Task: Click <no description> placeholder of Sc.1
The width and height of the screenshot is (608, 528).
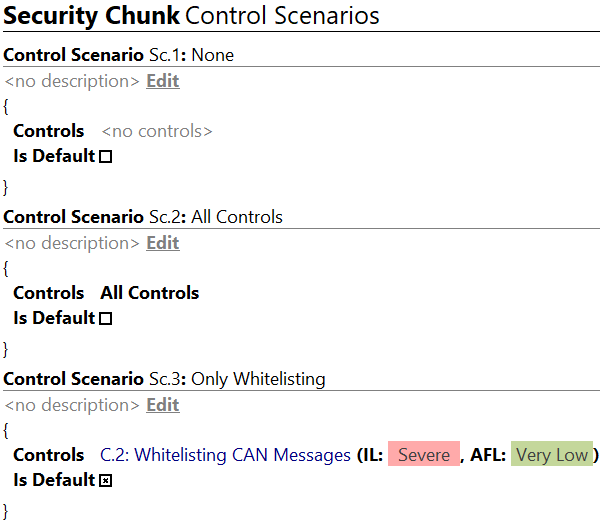Action: coord(72,81)
